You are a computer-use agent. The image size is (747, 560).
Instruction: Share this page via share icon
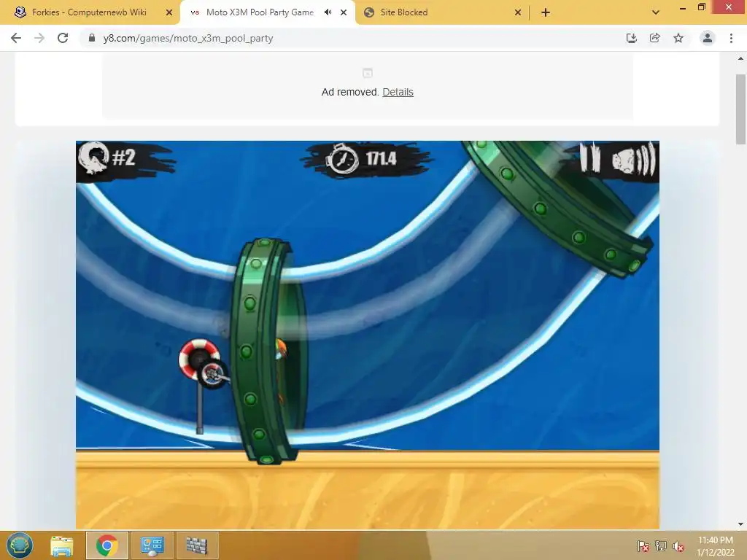[654, 38]
